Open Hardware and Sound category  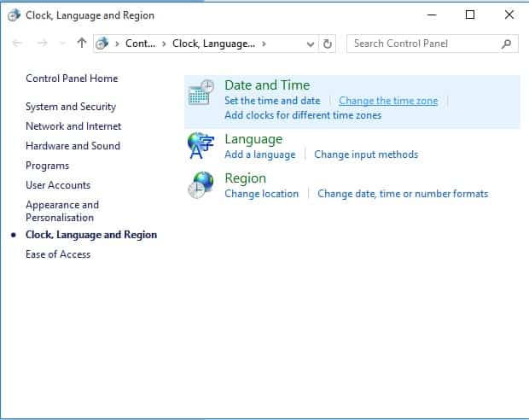tap(73, 146)
